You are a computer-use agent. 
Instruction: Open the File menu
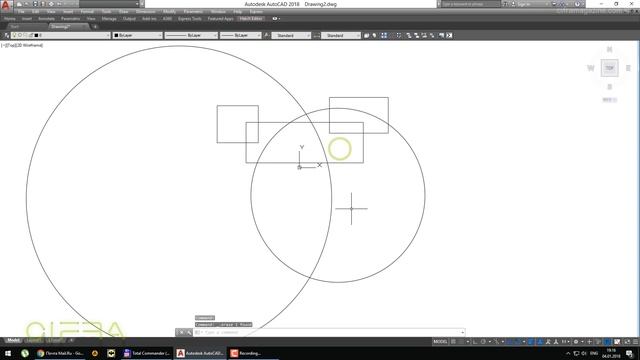21,12
